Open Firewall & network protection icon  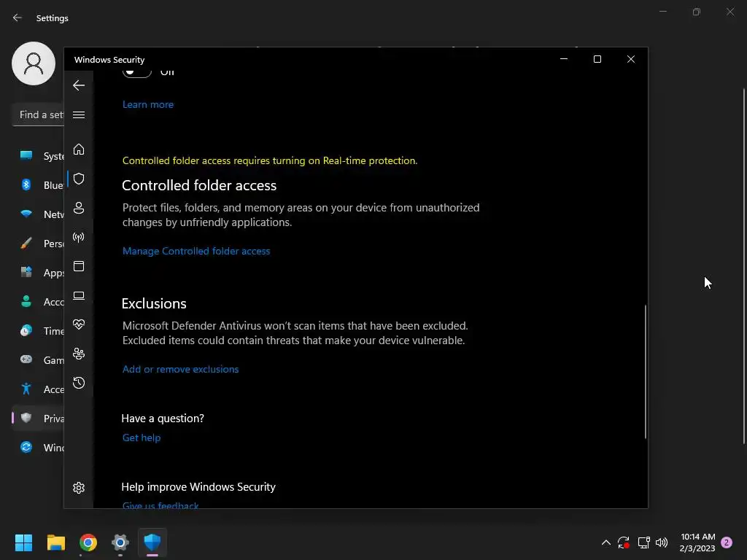(x=79, y=237)
